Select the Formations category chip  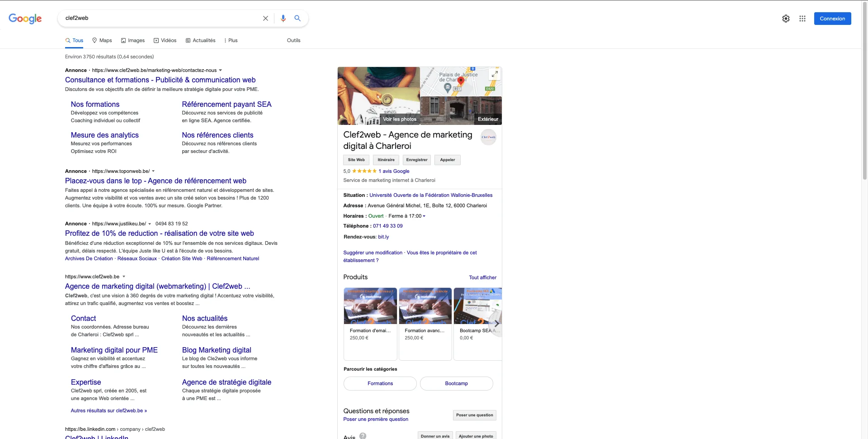380,383
